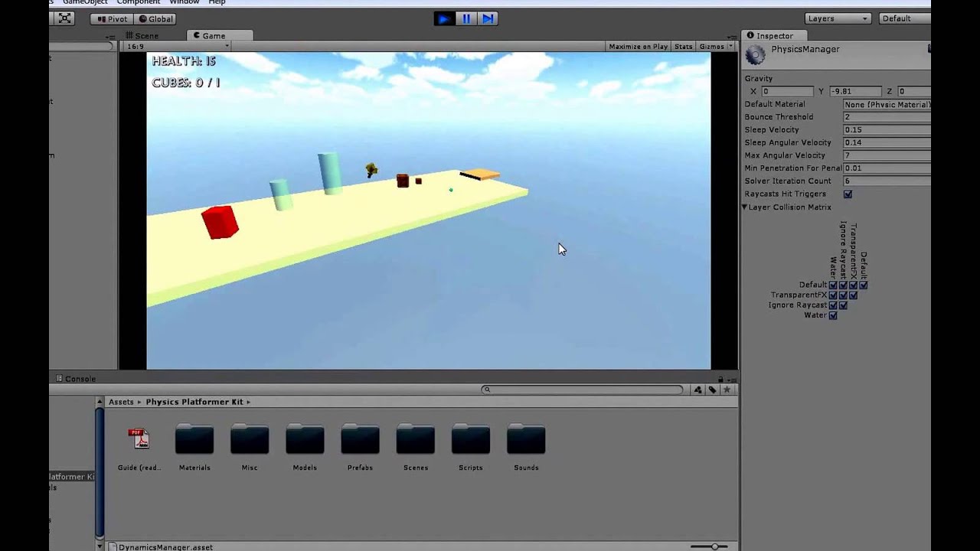Open the Help menu
The height and width of the screenshot is (551, 980).
(x=217, y=2)
